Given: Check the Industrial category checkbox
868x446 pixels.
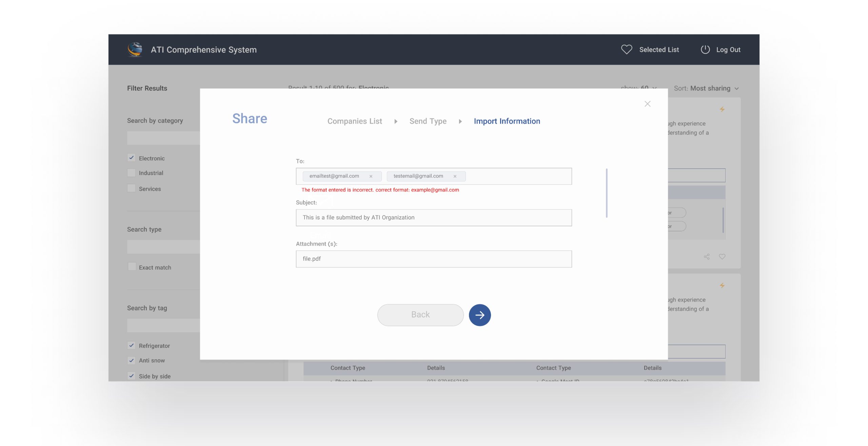Looking at the screenshot, I should [132, 173].
